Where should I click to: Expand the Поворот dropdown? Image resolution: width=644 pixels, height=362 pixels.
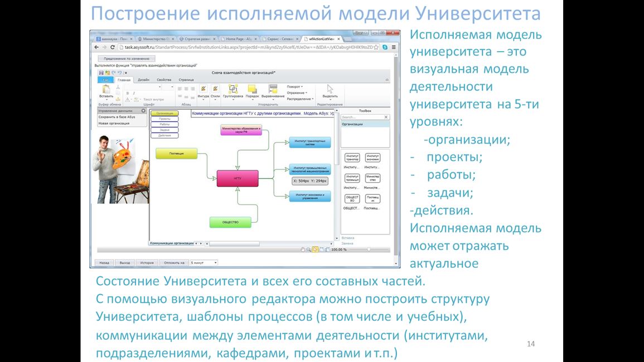pos(295,87)
